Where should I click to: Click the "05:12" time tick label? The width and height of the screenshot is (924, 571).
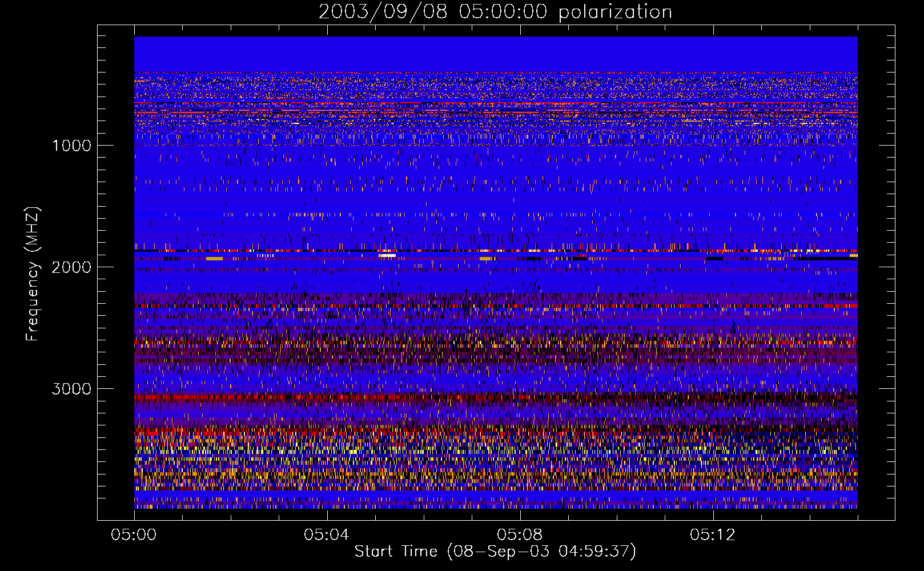[x=713, y=535]
